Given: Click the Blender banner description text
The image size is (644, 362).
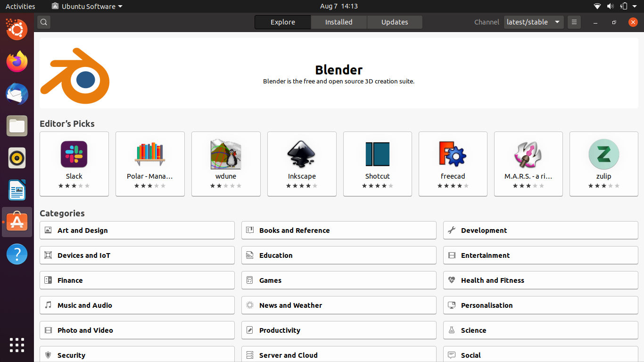Looking at the screenshot, I should pyautogui.click(x=339, y=81).
